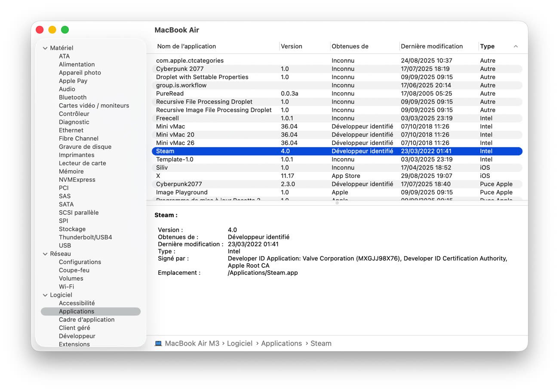Select the Siliv application row
Image resolution: width=559 pixels, height=392 pixels.
pos(337,168)
